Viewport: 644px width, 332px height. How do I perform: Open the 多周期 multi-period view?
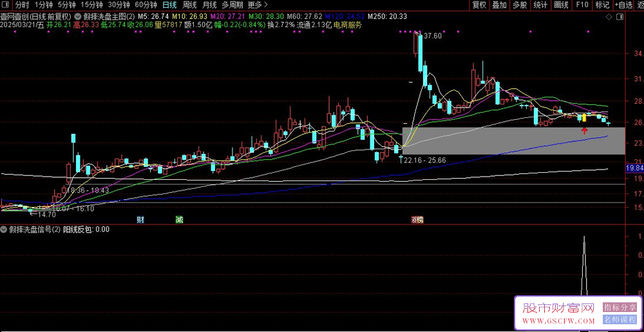pyautogui.click(x=232, y=5)
